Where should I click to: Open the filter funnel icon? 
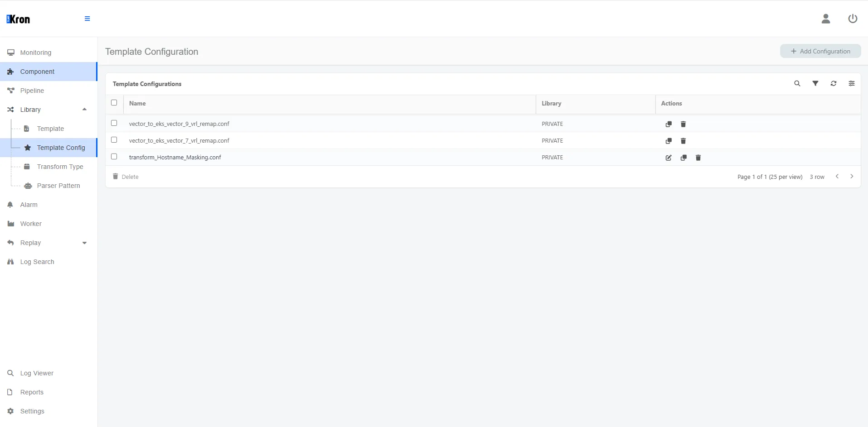click(x=815, y=83)
